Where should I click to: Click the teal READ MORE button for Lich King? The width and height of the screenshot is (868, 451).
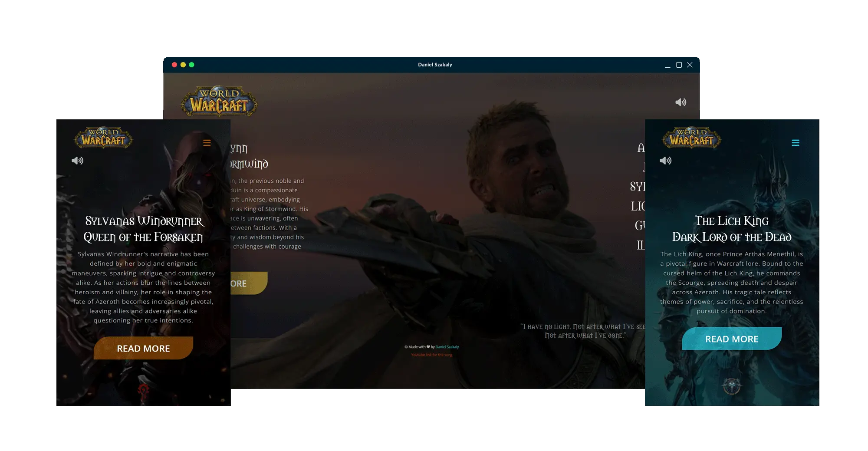(x=732, y=339)
